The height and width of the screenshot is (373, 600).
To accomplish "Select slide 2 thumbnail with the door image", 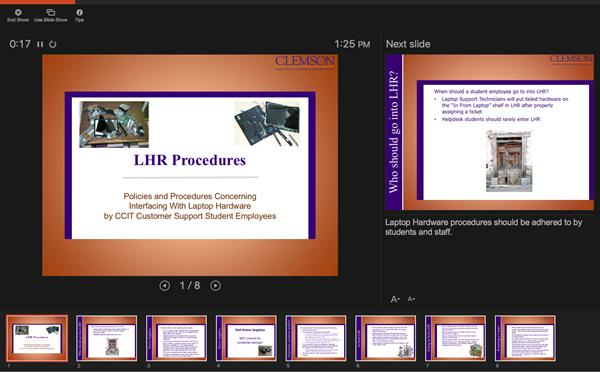I will click(x=107, y=338).
